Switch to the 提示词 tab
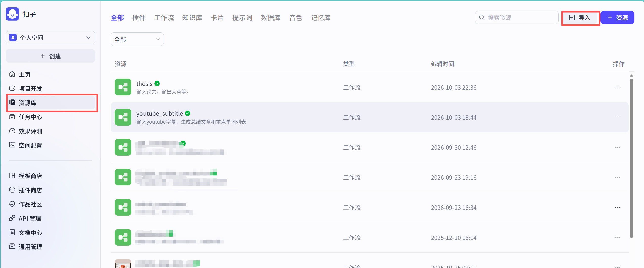The image size is (644, 268). tap(242, 18)
